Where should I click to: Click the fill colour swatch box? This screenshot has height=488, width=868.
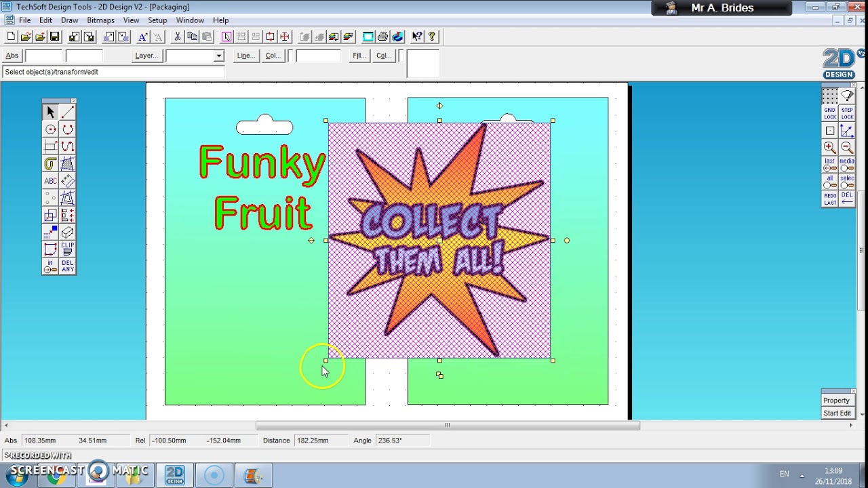[400, 56]
